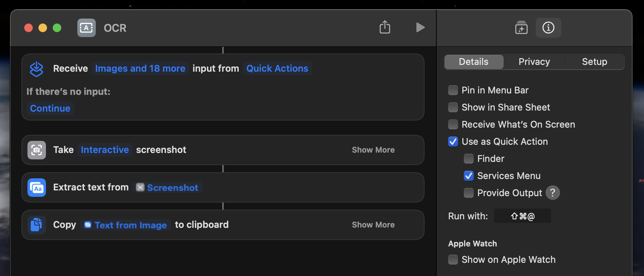Maximize the OCR window with green button
Screen dimensions: 644x276
(x=57, y=28)
